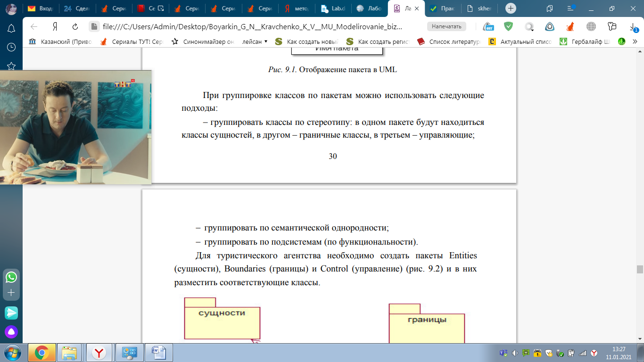The height and width of the screenshot is (362, 644).
Task: Open the messenger arrow sidebar icon
Action: tap(11, 313)
